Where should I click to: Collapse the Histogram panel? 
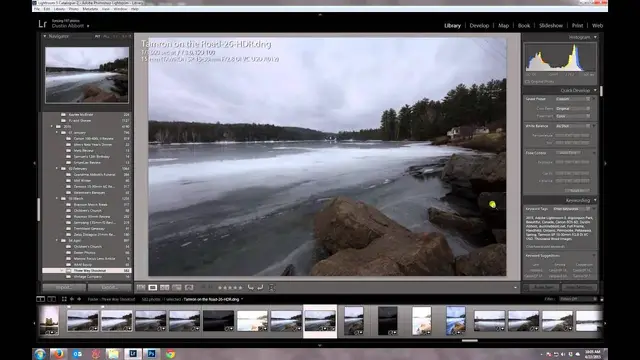click(x=595, y=37)
